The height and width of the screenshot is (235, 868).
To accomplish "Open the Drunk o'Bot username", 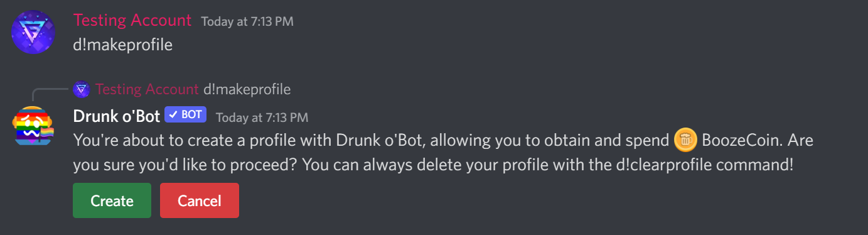I will 116,116.
